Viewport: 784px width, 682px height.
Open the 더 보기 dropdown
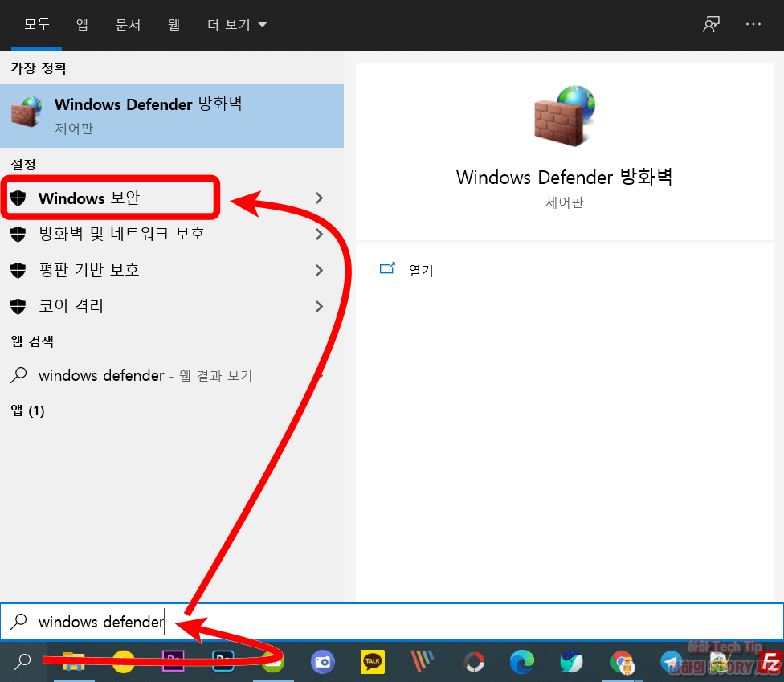pyautogui.click(x=238, y=24)
